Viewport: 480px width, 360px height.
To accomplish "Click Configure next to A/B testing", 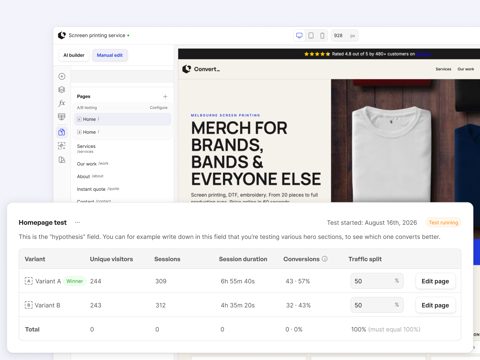I will (159, 108).
